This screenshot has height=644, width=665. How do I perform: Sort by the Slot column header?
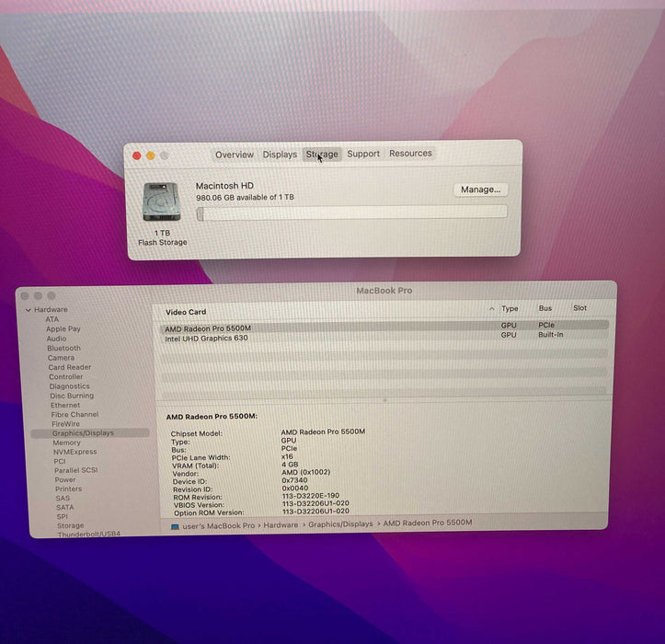pos(579,308)
